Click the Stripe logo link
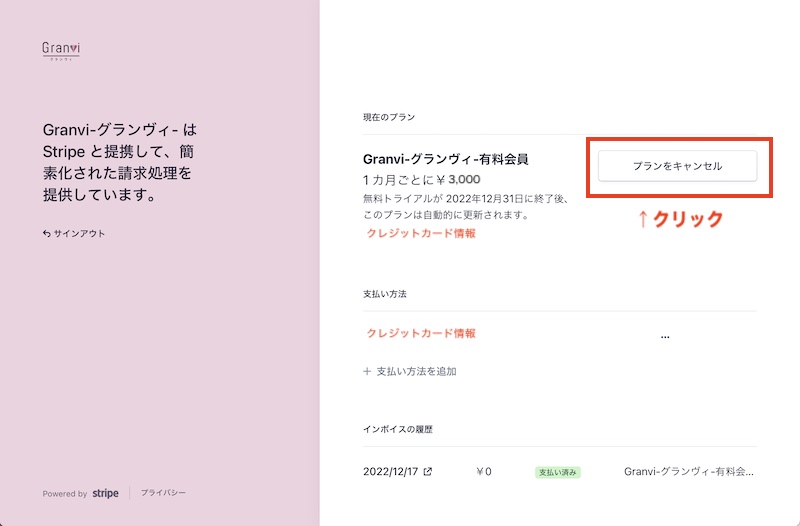The height and width of the screenshot is (526, 800). pos(106,493)
